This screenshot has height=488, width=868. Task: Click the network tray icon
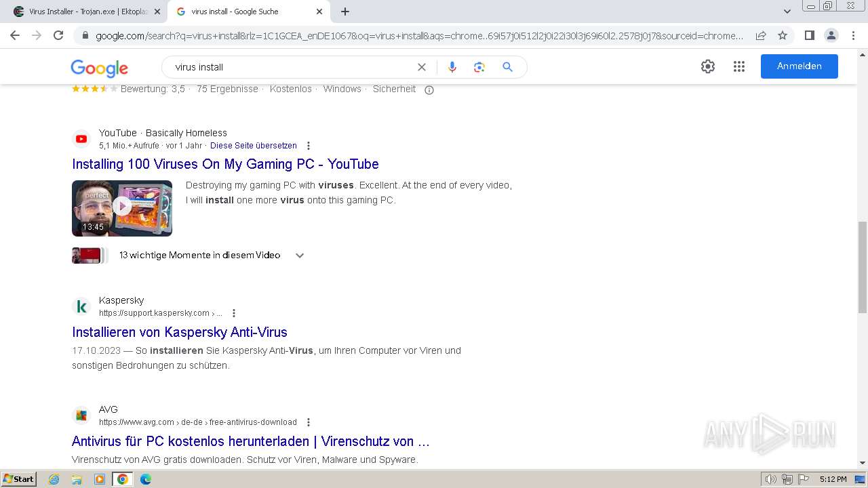pos(787,479)
